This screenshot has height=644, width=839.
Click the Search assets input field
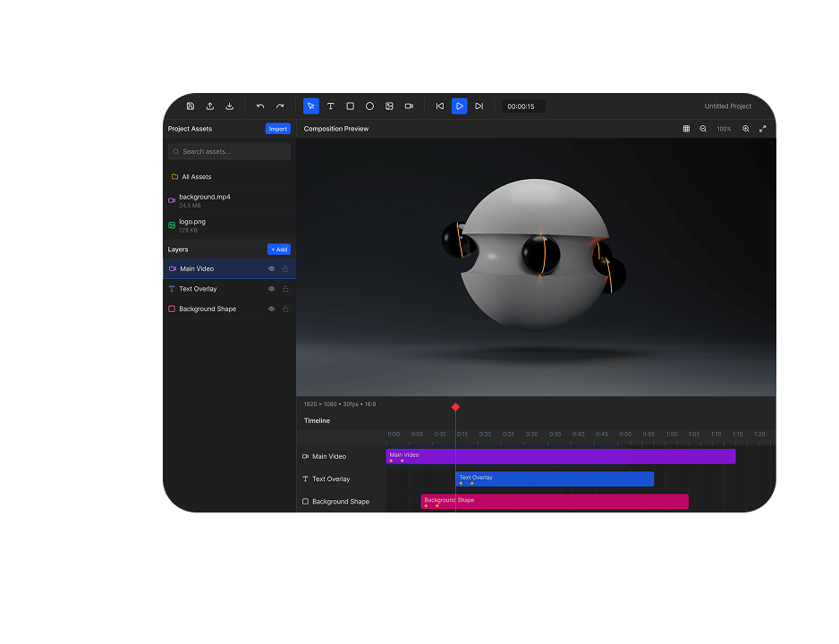[230, 151]
